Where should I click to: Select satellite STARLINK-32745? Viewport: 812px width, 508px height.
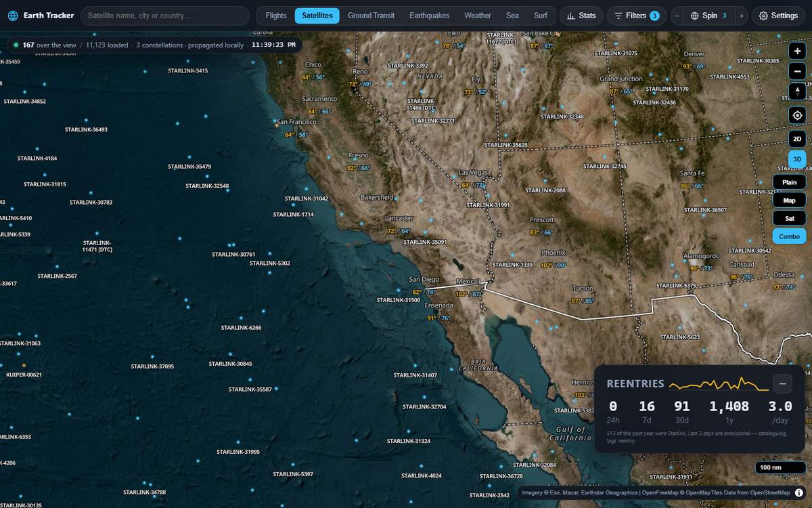pos(605,167)
